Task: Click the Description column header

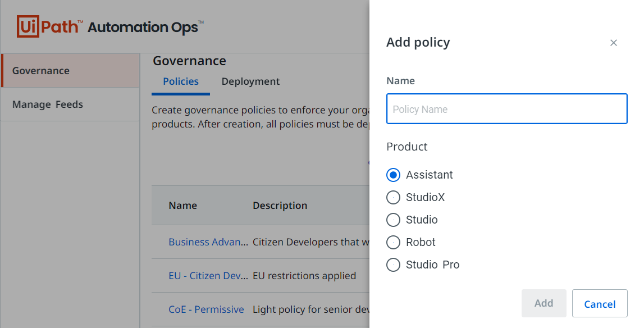Action: 280,206
